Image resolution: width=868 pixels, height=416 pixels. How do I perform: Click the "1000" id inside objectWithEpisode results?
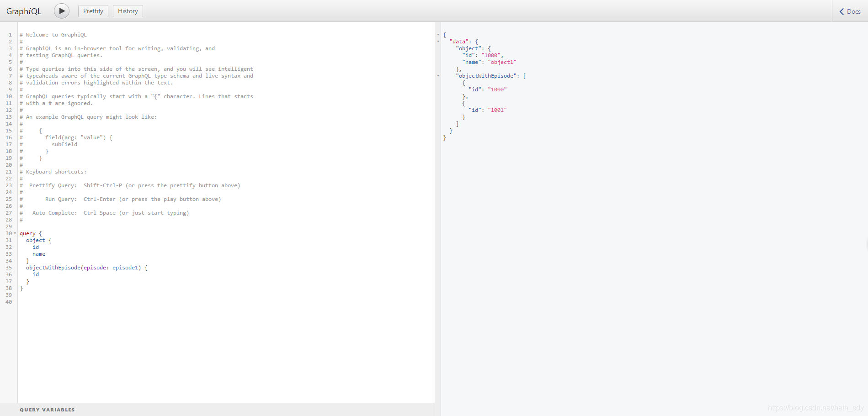click(497, 90)
